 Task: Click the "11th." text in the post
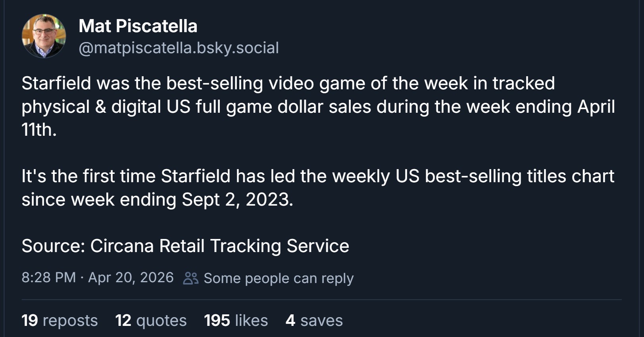pyautogui.click(x=39, y=130)
